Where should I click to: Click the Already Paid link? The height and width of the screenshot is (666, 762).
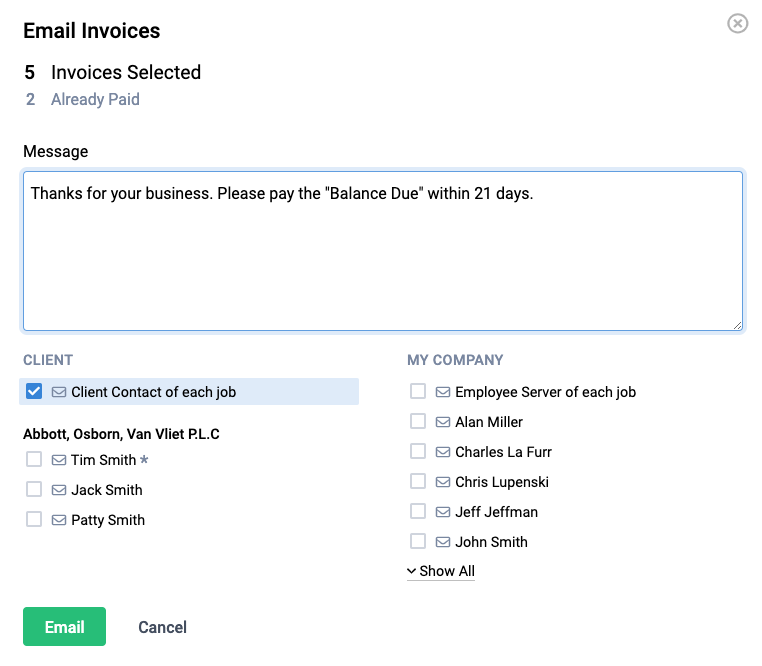click(95, 99)
